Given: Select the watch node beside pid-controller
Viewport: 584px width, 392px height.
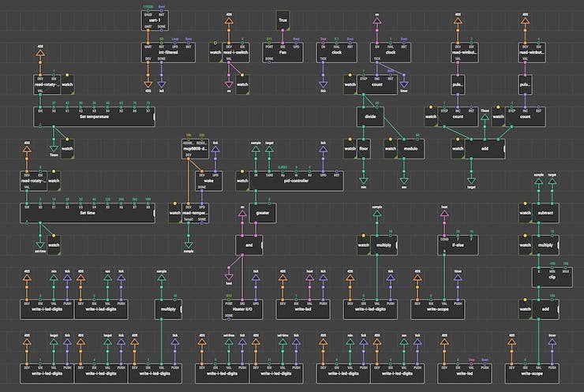Looking at the screenshot, I should [x=242, y=181].
